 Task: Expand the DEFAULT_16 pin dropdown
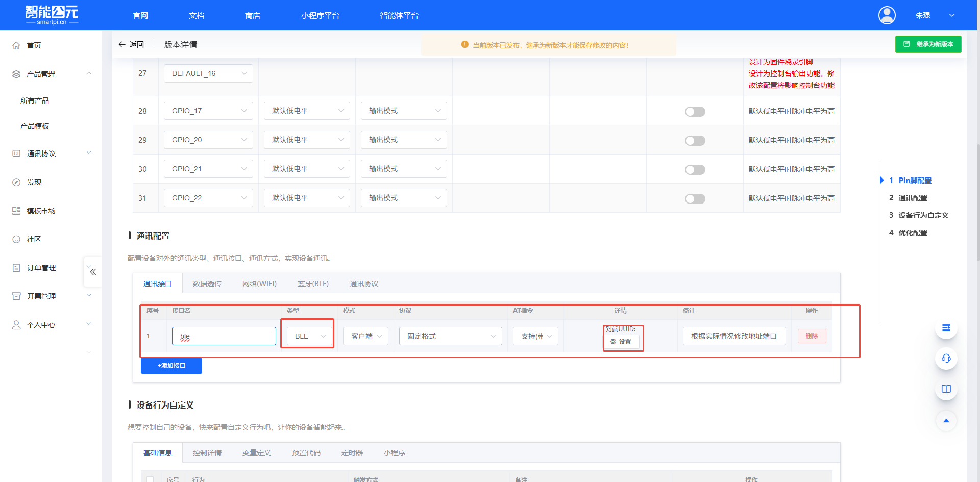208,74
